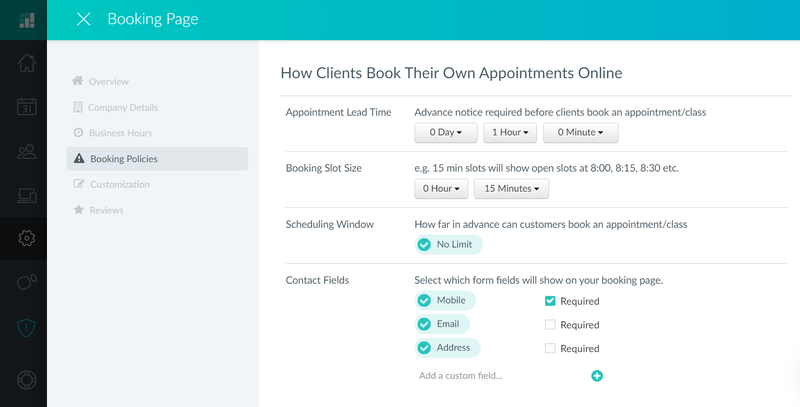The width and height of the screenshot is (800, 407).
Task: Open the 0 Day lead time dropdown
Action: (x=445, y=132)
